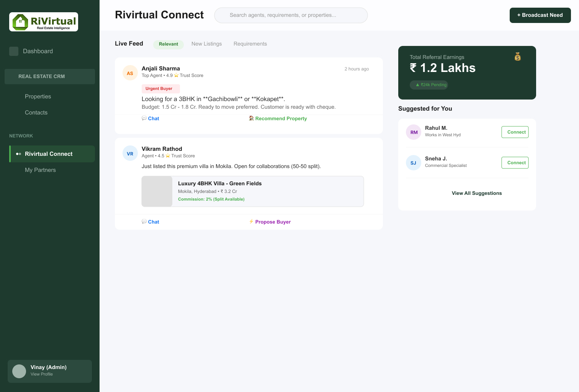Click Vikram Rathod's VR avatar
This screenshot has height=392, width=579.
[130, 153]
